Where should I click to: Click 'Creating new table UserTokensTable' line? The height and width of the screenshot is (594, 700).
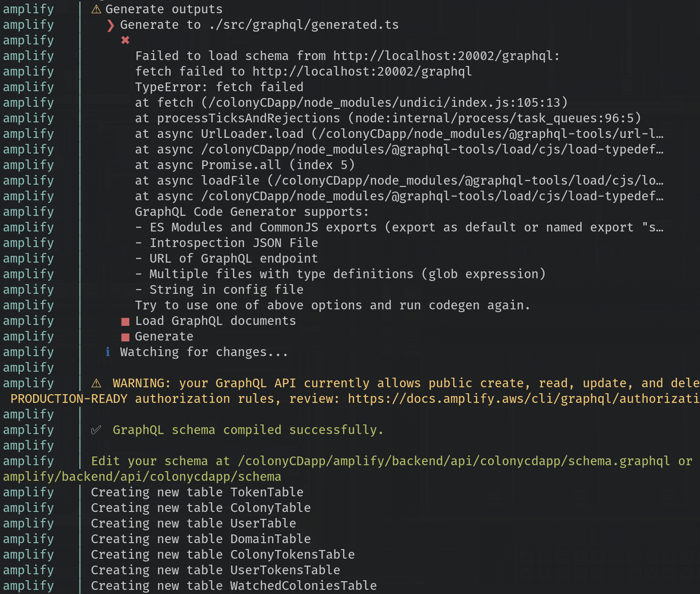pyautogui.click(x=216, y=570)
